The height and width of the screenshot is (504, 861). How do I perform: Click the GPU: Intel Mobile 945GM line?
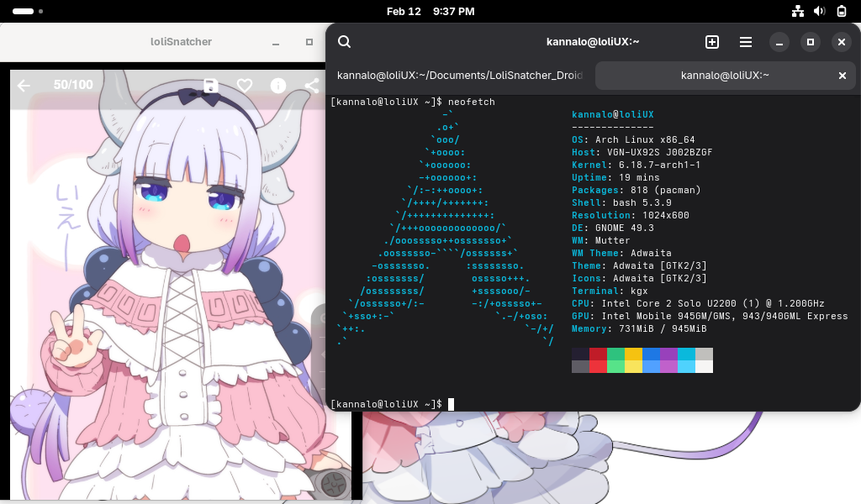(710, 316)
